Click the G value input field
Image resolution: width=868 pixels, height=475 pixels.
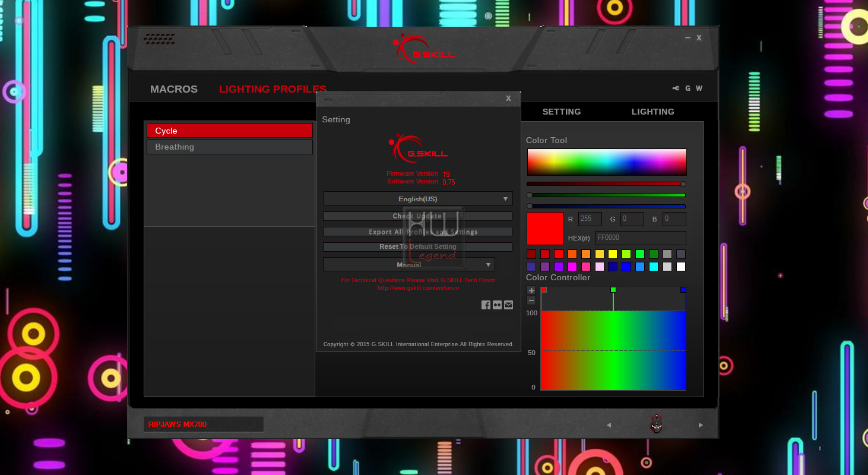click(632, 219)
